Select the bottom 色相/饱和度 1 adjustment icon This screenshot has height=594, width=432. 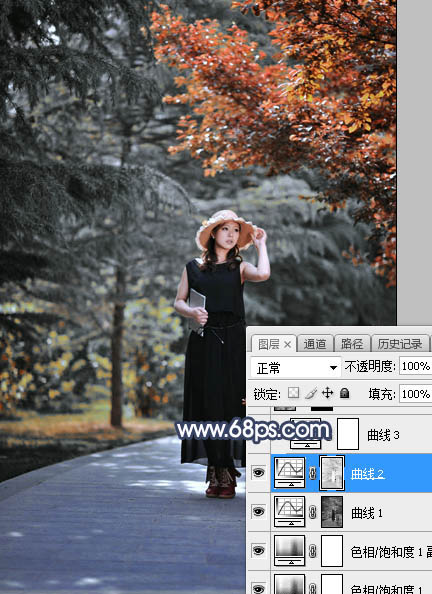click(290, 584)
